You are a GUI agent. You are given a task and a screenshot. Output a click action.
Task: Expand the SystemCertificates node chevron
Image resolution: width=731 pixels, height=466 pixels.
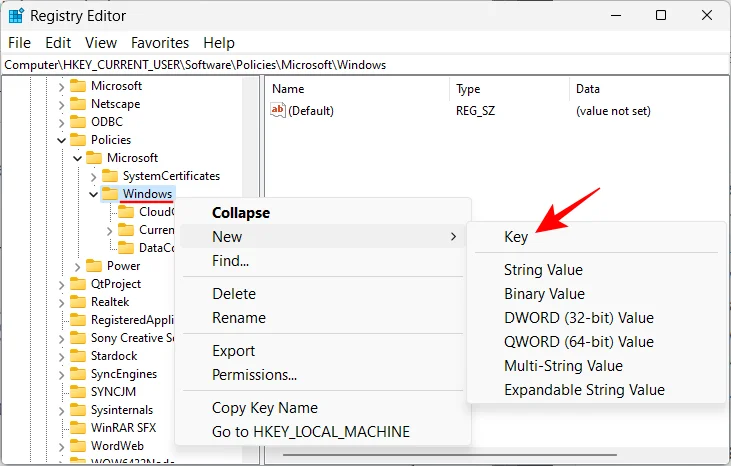pyautogui.click(x=93, y=177)
